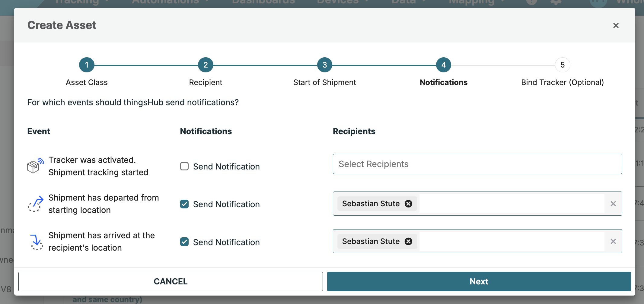
Task: Open recipients dropdown for departed shipment
Action: (x=511, y=204)
